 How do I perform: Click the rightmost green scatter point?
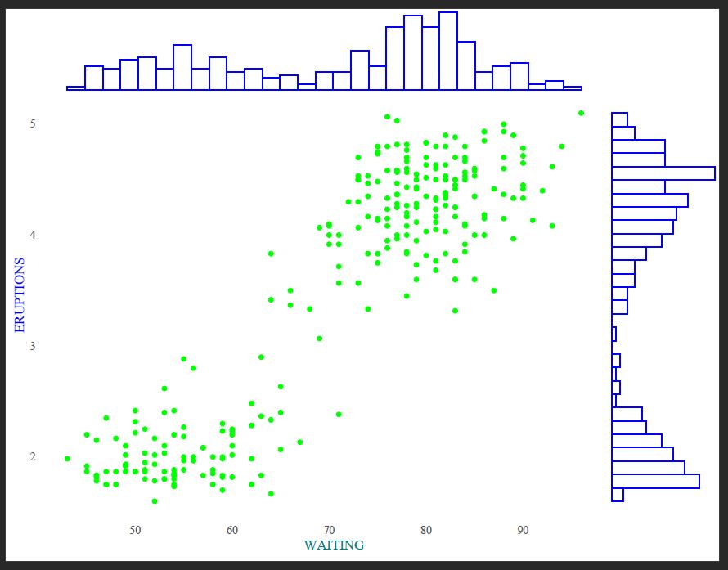tap(581, 113)
